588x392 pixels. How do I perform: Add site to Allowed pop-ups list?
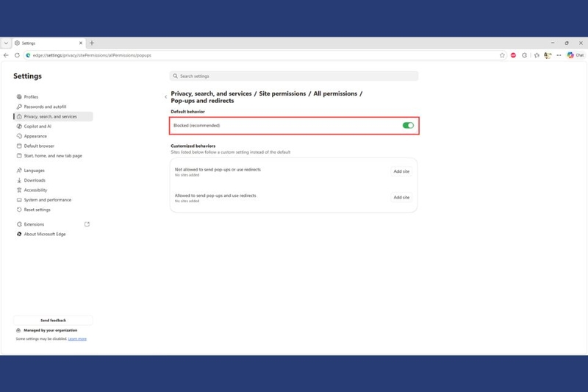pyautogui.click(x=401, y=197)
